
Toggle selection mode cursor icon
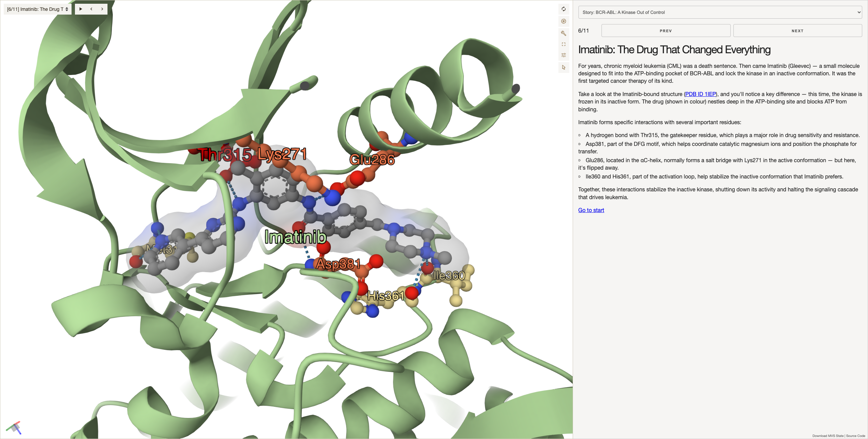tap(564, 67)
